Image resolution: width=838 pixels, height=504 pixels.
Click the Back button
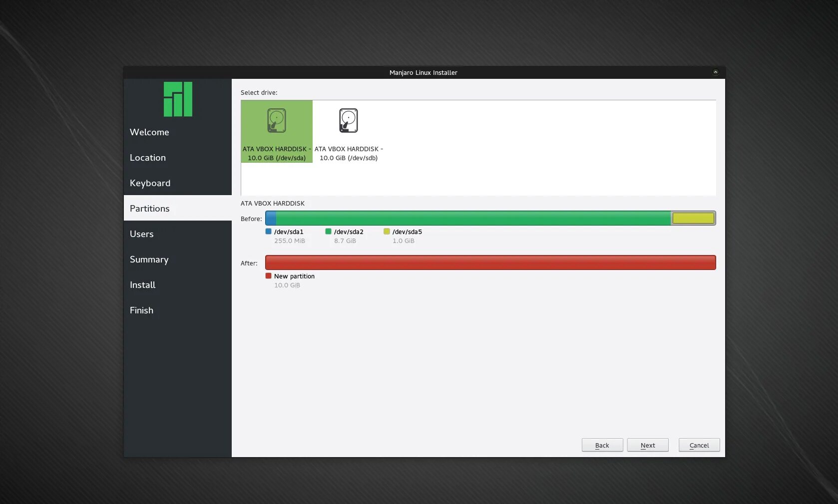(602, 445)
